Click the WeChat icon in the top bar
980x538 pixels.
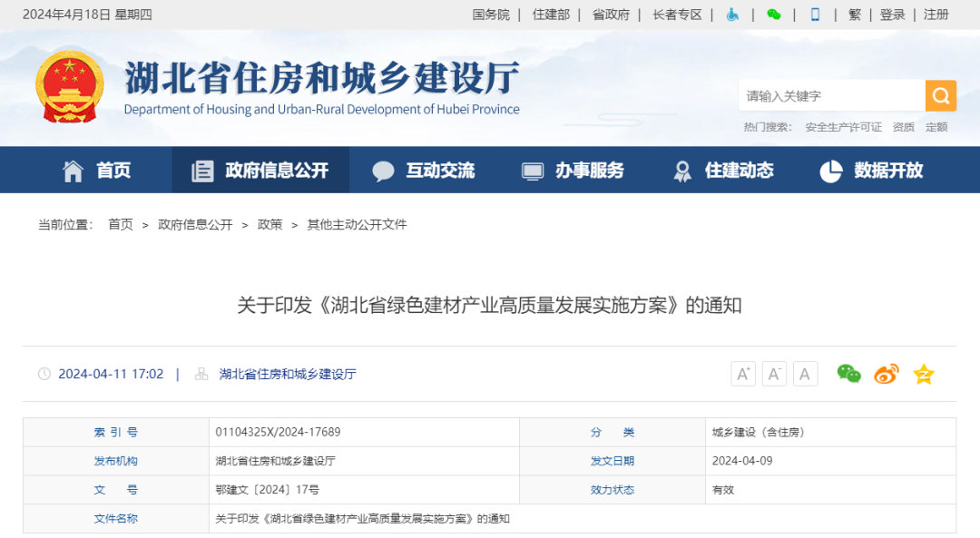(x=773, y=15)
